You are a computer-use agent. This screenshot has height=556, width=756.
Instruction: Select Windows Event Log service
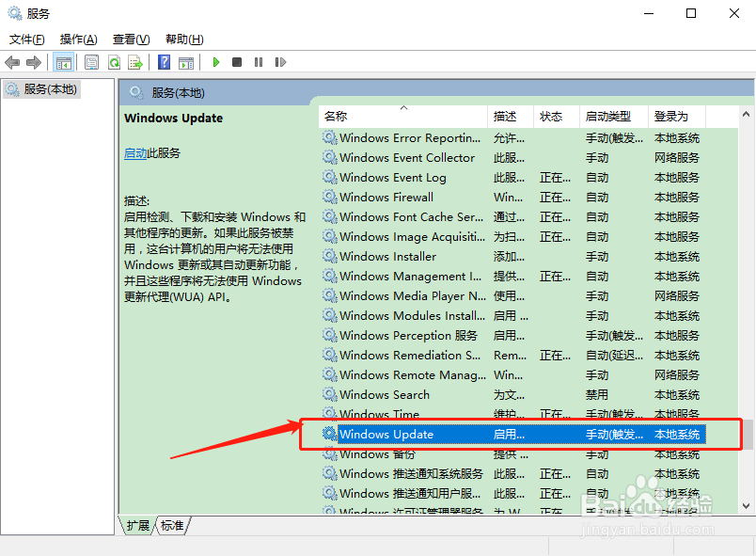click(513, 178)
